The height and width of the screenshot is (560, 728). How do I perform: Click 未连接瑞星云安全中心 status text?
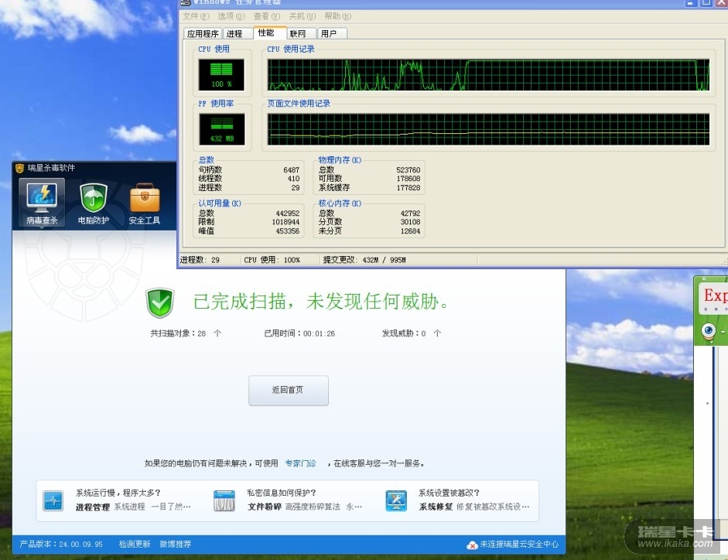[x=519, y=545]
